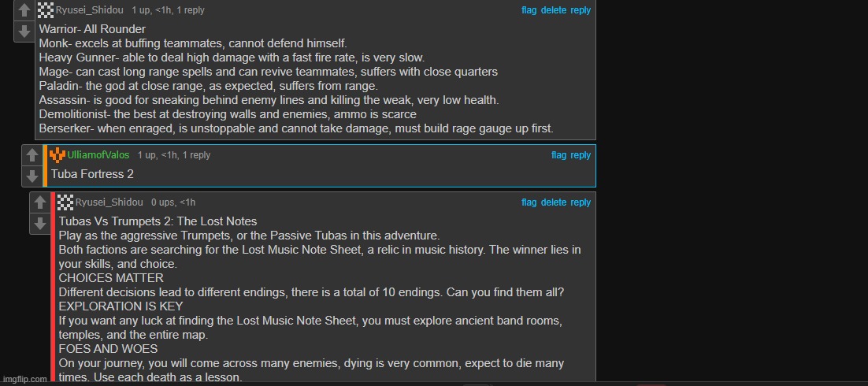Upvote the Tuba Fortress 2 comment
The height and width of the screenshot is (386, 868).
pos(32,156)
